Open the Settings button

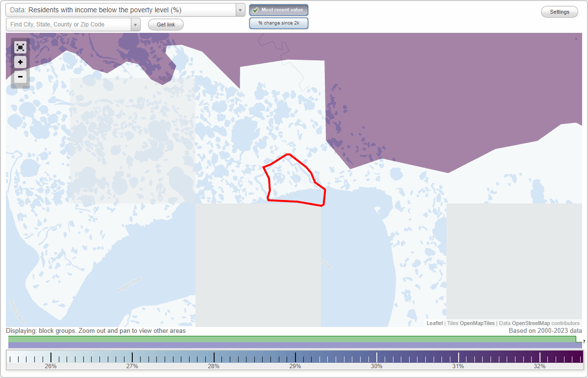pyautogui.click(x=560, y=12)
